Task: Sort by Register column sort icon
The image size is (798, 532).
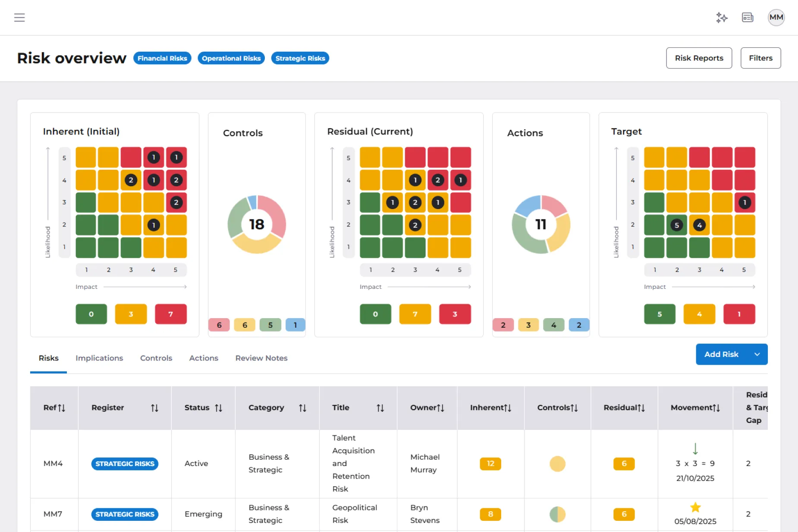Action: pyautogui.click(x=154, y=408)
